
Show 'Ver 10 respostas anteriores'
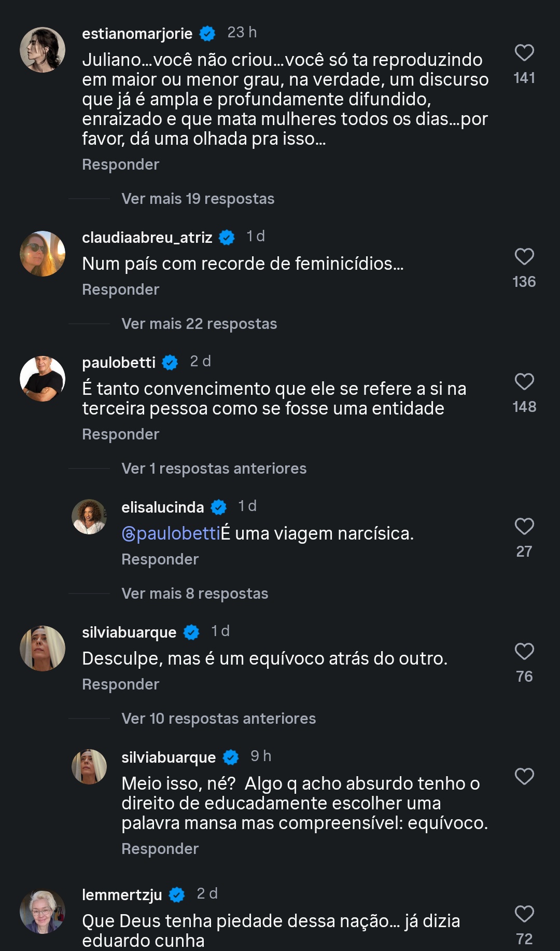click(218, 719)
